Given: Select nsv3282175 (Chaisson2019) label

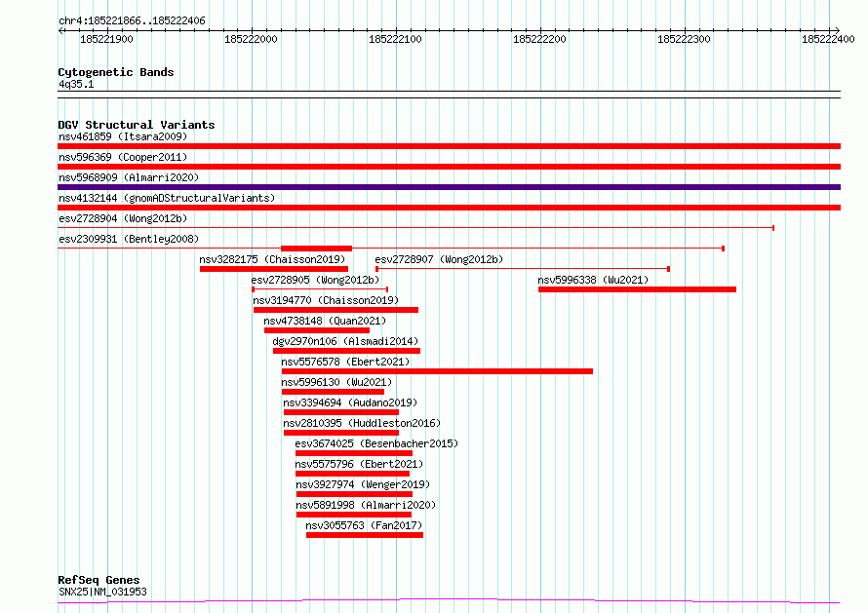Looking at the screenshot, I should click(272, 259).
